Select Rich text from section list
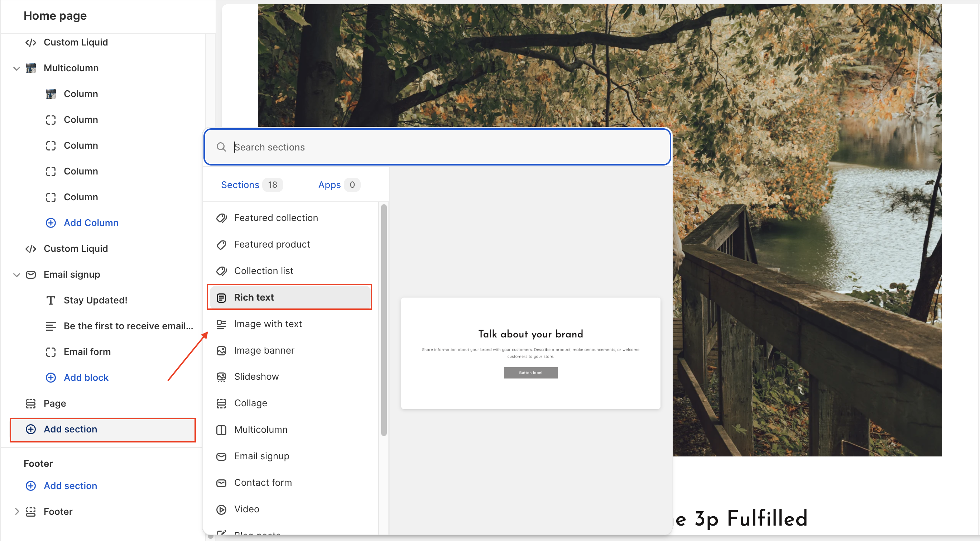 (x=254, y=297)
